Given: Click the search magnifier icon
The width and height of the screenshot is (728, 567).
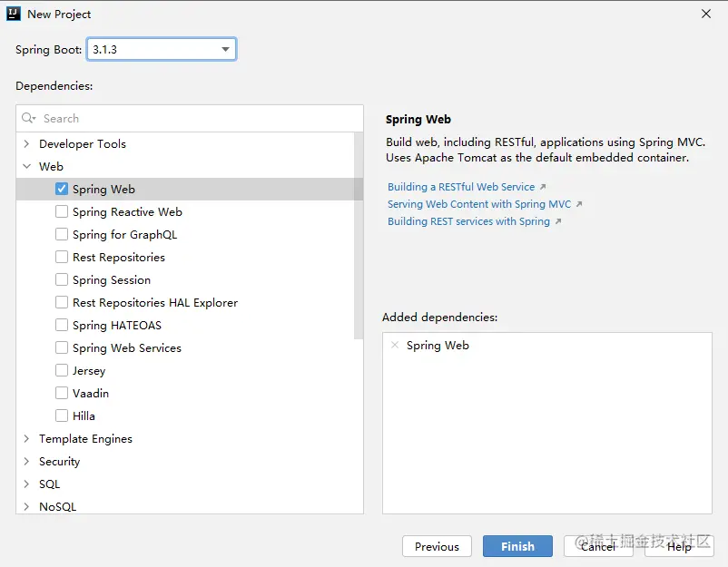Looking at the screenshot, I should click(29, 119).
